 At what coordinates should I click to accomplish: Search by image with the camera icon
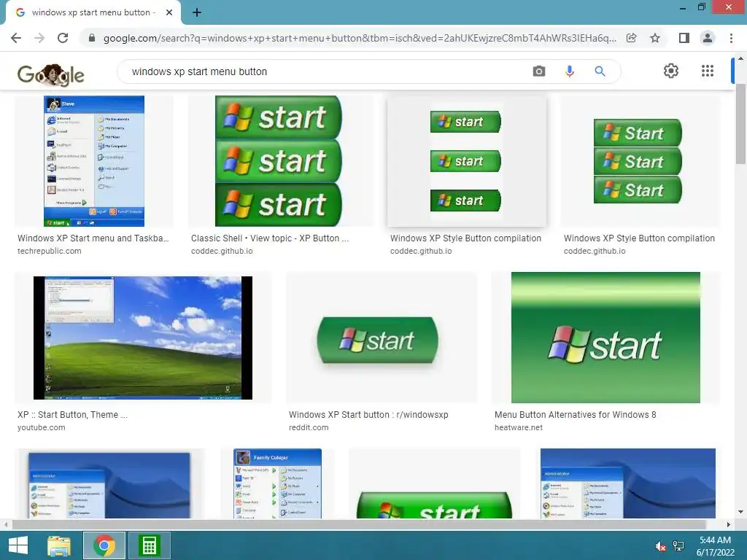pos(539,71)
